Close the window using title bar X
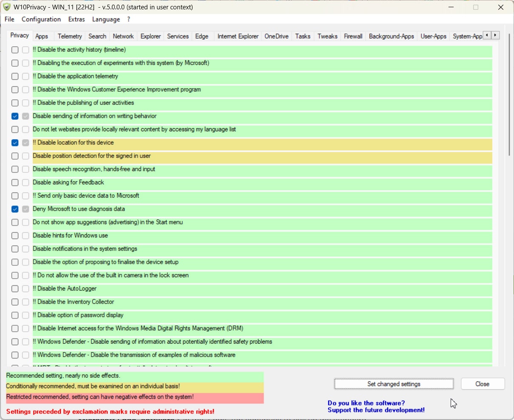This screenshot has width=514, height=420. [x=501, y=7]
